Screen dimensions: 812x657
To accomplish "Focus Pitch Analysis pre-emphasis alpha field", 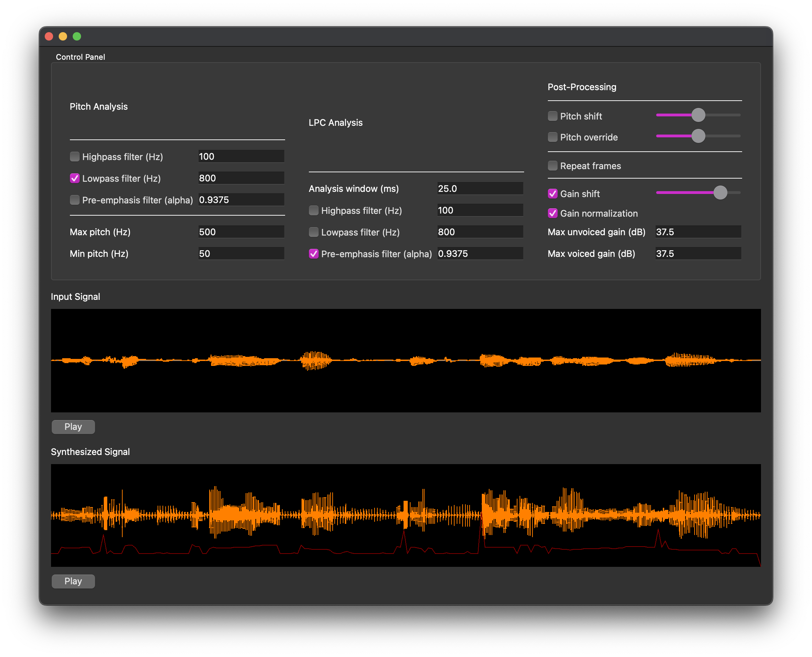I will pos(241,200).
